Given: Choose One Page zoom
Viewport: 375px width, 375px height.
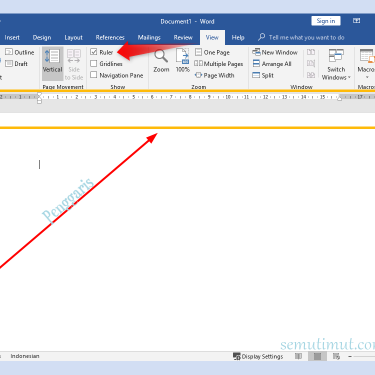Looking at the screenshot, I should coord(212,52).
